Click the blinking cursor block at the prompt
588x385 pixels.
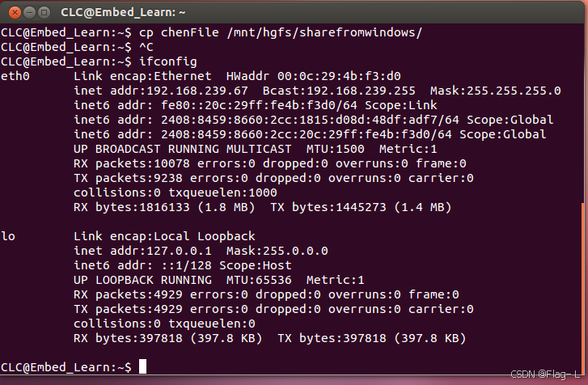(x=142, y=366)
